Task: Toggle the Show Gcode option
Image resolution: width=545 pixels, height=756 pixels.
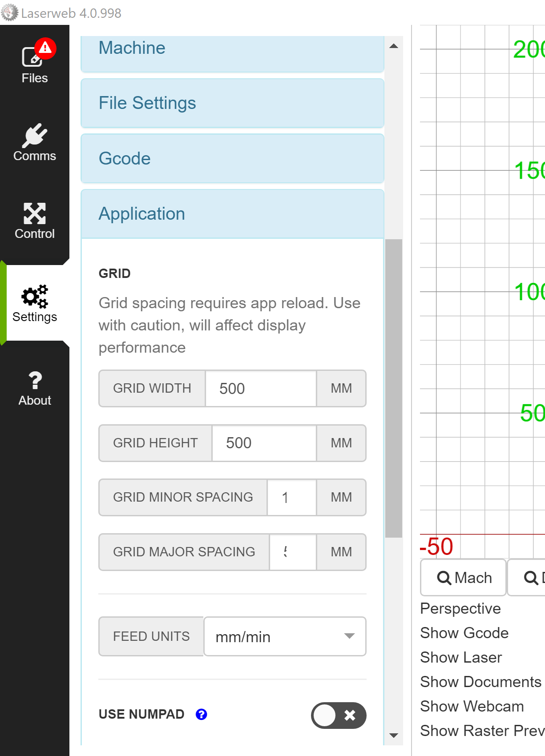Action: pos(464,633)
